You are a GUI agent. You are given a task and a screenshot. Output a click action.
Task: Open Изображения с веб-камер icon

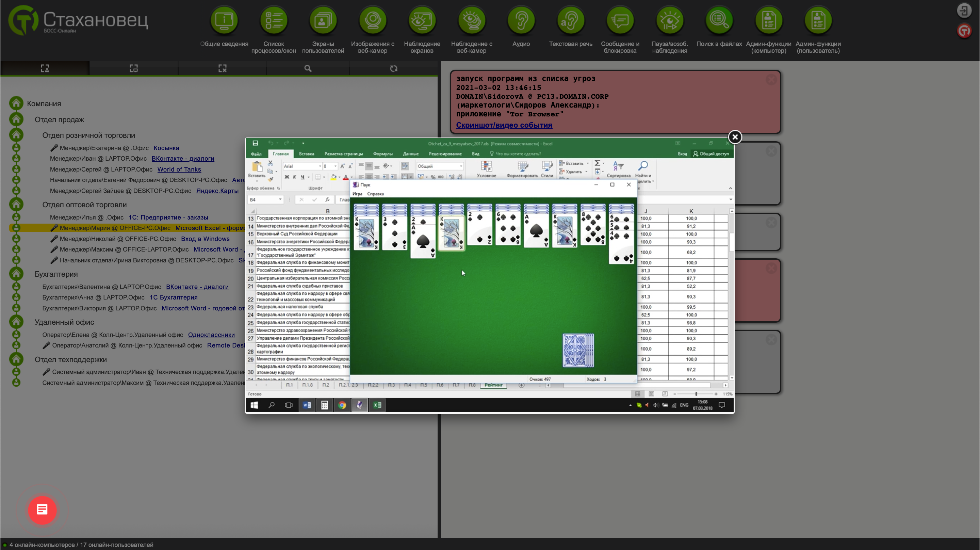[x=373, y=20]
